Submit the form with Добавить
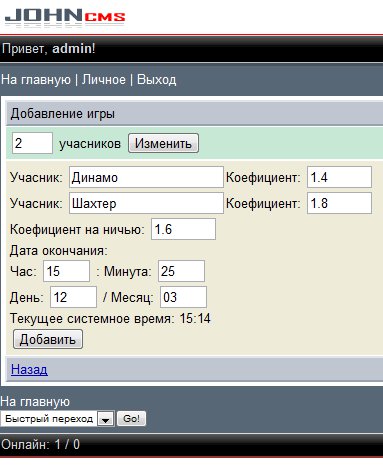The image size is (383, 466). 48,339
